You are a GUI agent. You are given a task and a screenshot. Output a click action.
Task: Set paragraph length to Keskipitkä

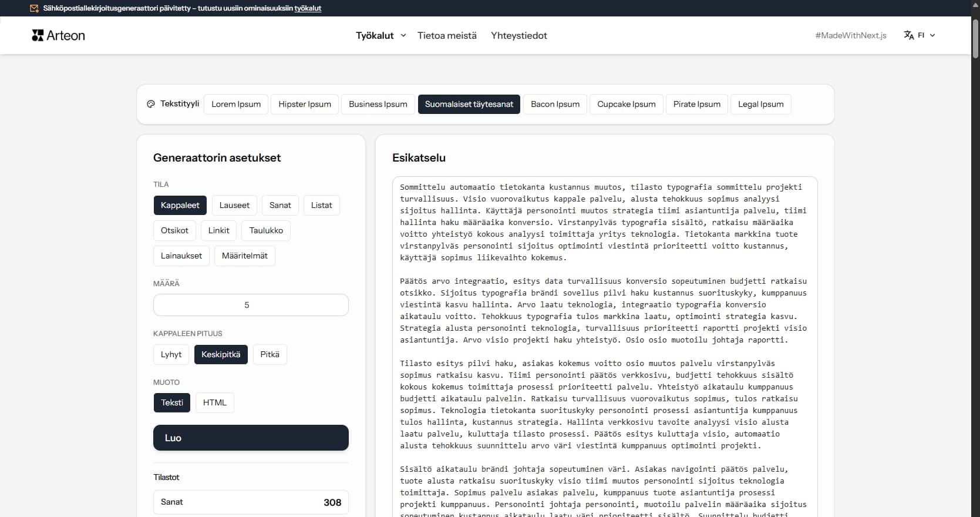coord(221,354)
